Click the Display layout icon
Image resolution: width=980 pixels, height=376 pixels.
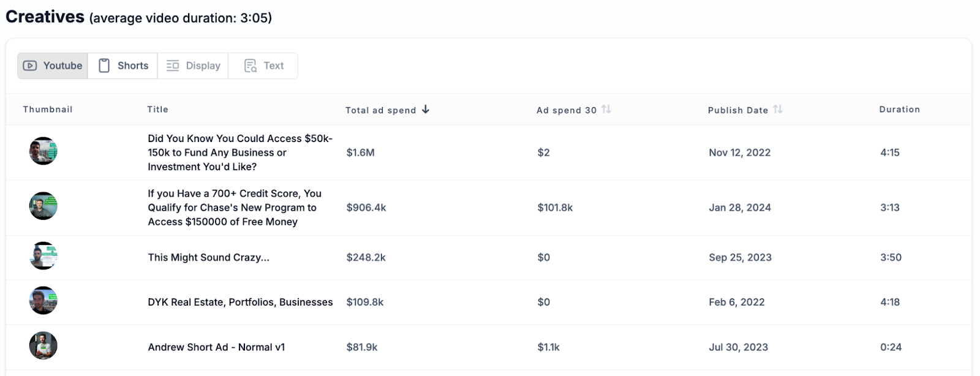click(x=173, y=66)
